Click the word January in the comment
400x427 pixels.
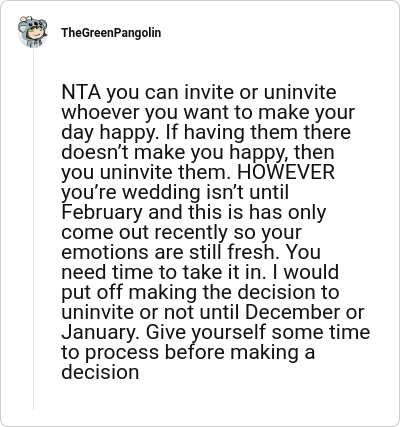point(100,333)
